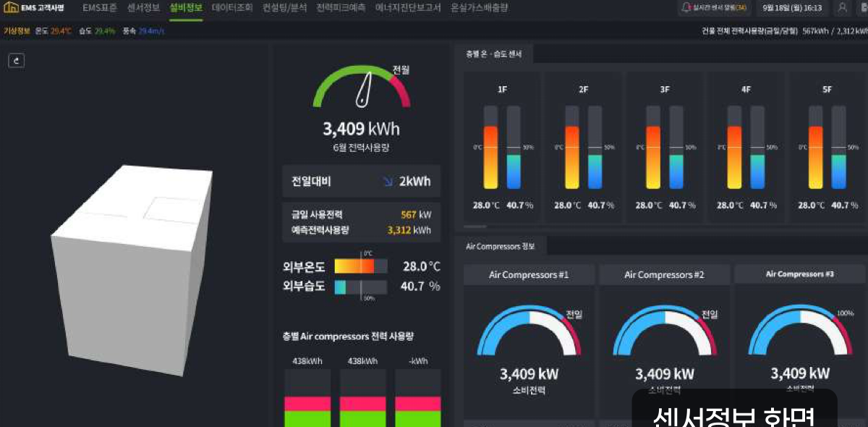868x427 pixels.
Task: Click the Air Compressors #2 gauge arc
Action: (x=664, y=329)
